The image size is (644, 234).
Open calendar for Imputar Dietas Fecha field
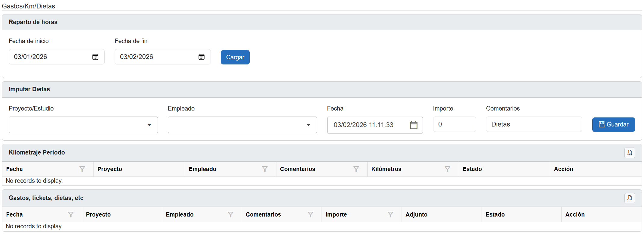(414, 125)
